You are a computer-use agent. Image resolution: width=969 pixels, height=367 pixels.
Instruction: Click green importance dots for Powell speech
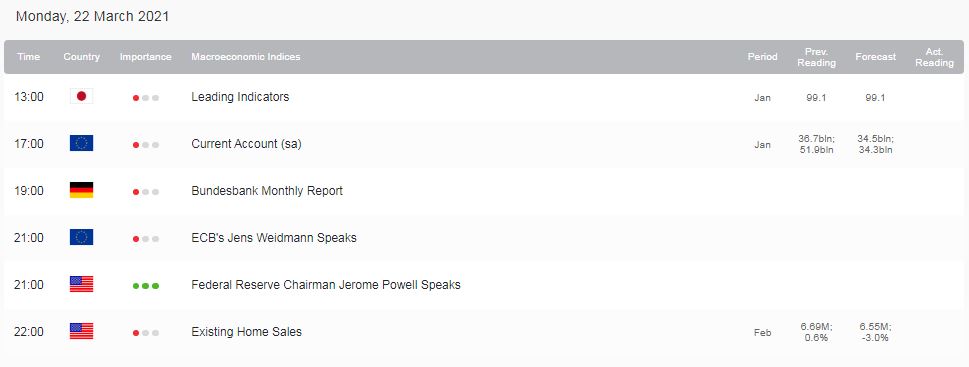(146, 286)
